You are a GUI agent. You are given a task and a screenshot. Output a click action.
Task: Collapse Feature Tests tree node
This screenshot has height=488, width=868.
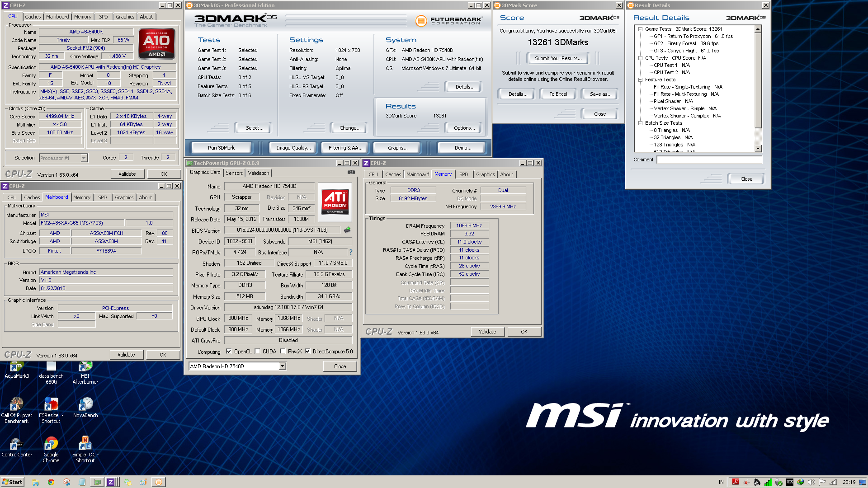point(640,80)
